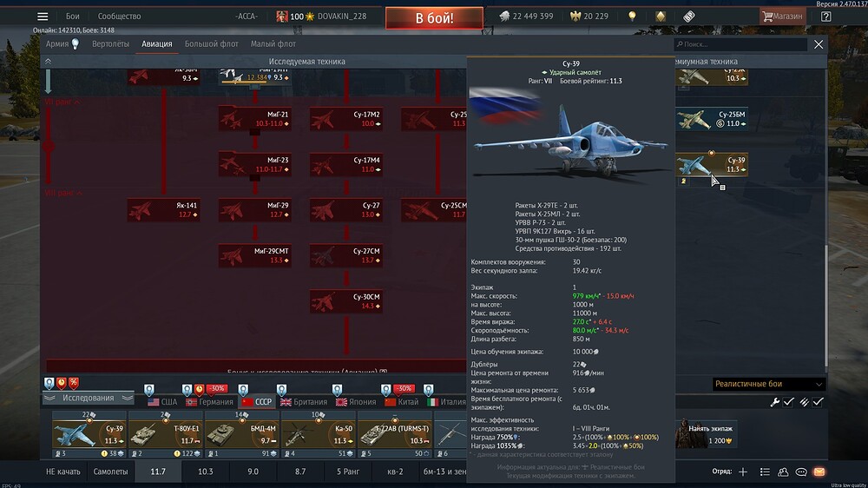The height and width of the screenshot is (488, 868).
Task: Select МиГ-29СМТ in research tree
Action: [254, 256]
